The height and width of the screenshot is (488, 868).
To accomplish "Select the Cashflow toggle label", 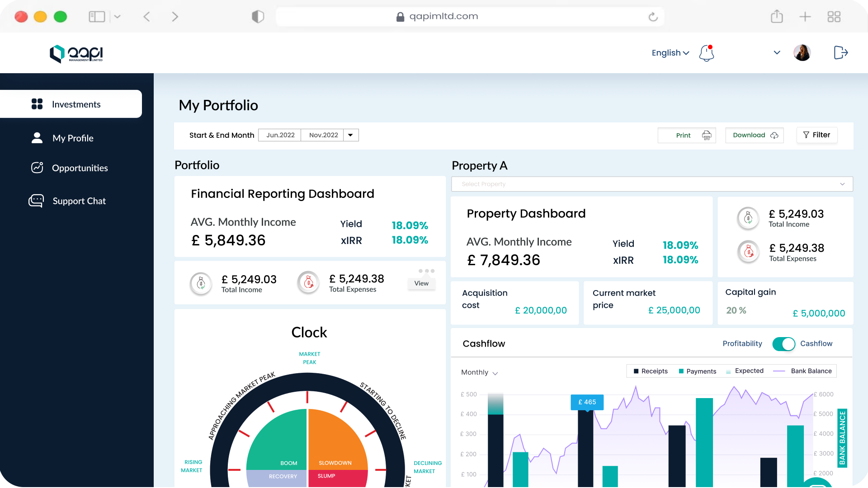I will [816, 343].
